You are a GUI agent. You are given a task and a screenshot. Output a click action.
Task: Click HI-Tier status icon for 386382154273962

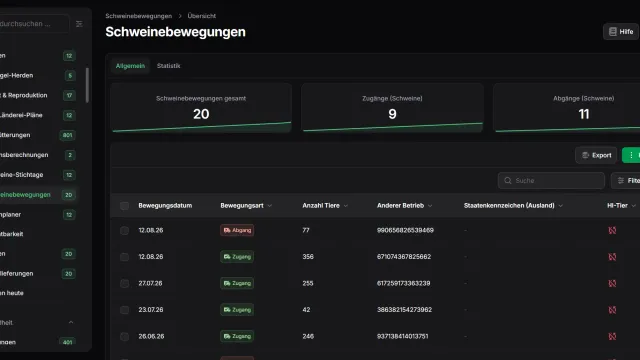click(x=612, y=310)
